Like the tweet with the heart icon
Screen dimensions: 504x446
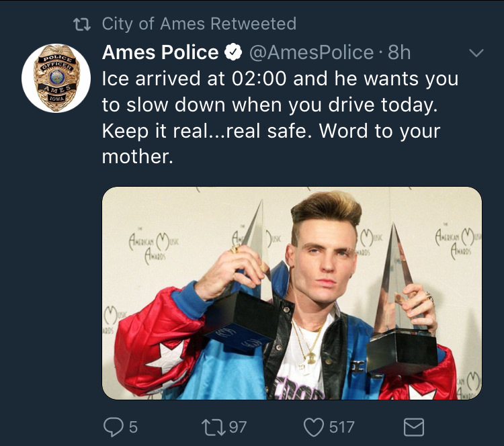pos(315,426)
